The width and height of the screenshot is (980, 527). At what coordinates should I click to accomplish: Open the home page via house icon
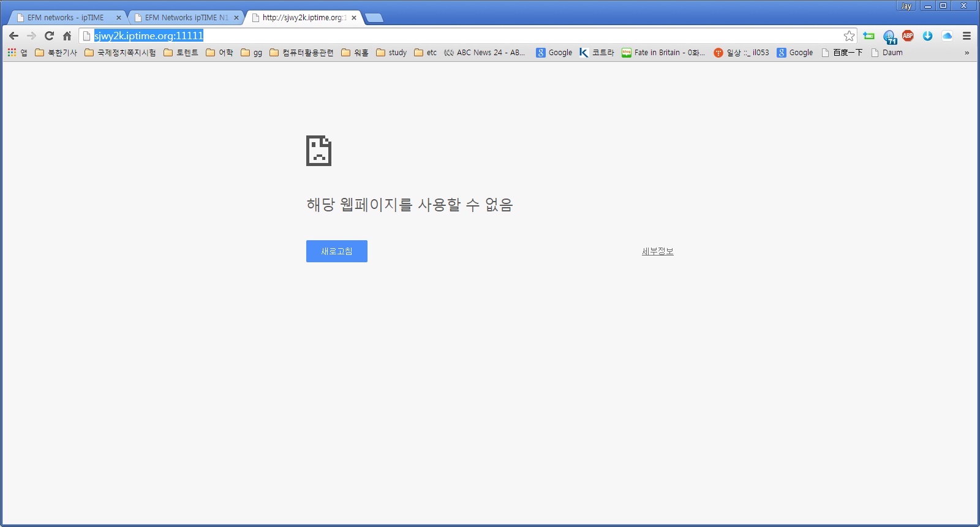coord(67,36)
